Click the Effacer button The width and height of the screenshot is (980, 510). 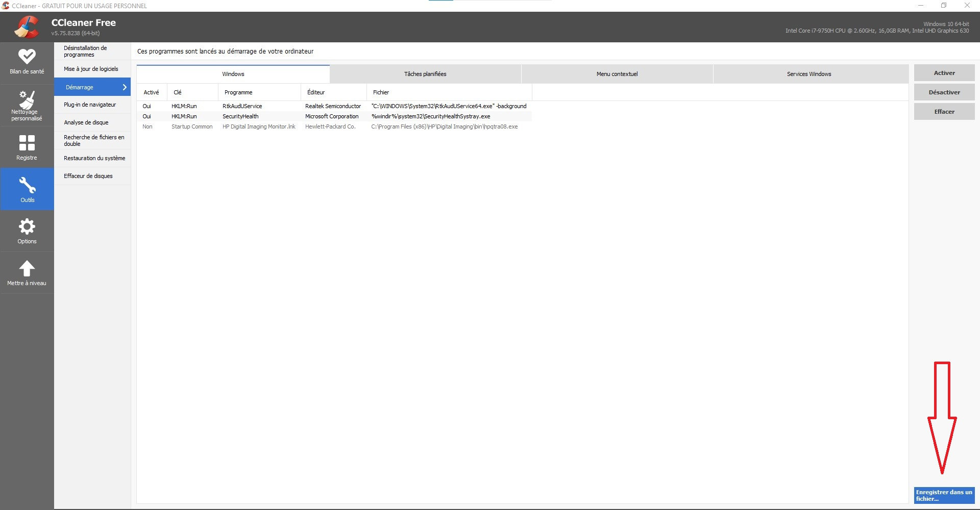click(x=944, y=112)
